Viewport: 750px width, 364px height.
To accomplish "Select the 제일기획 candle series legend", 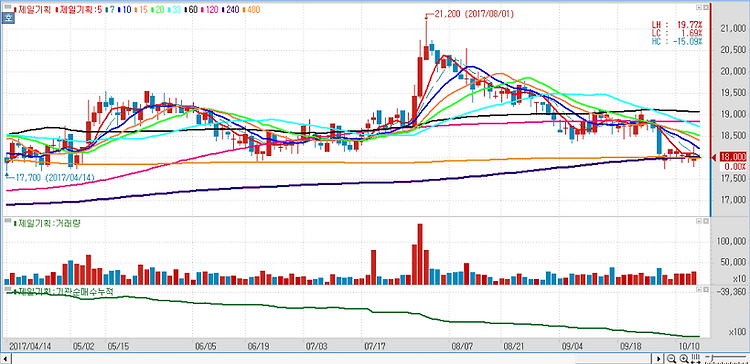I will pyautogui.click(x=32, y=10).
